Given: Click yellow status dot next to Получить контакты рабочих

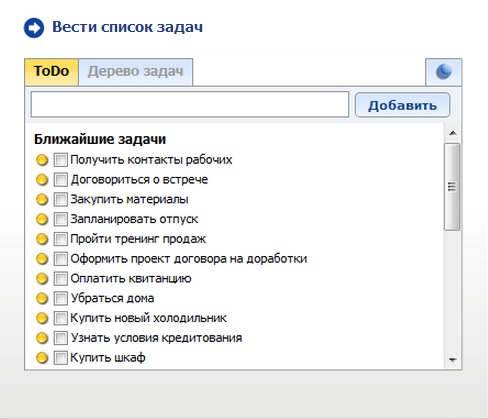Looking at the screenshot, I should click(42, 160).
